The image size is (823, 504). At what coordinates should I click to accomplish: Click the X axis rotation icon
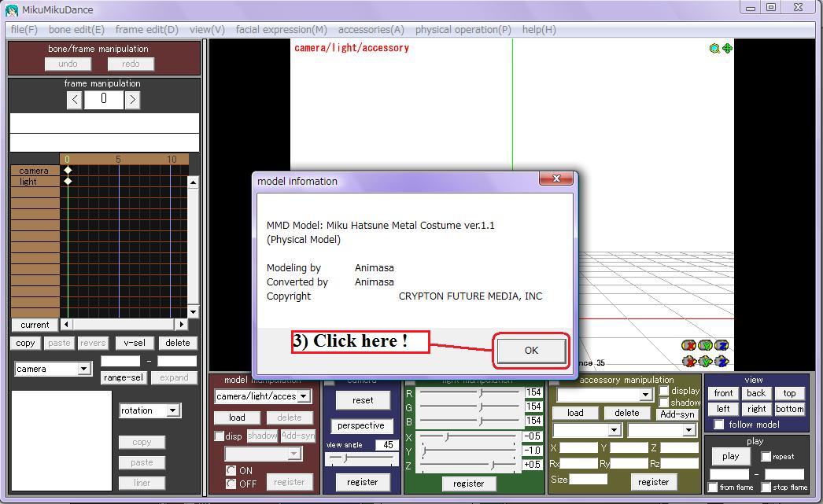[x=688, y=345]
